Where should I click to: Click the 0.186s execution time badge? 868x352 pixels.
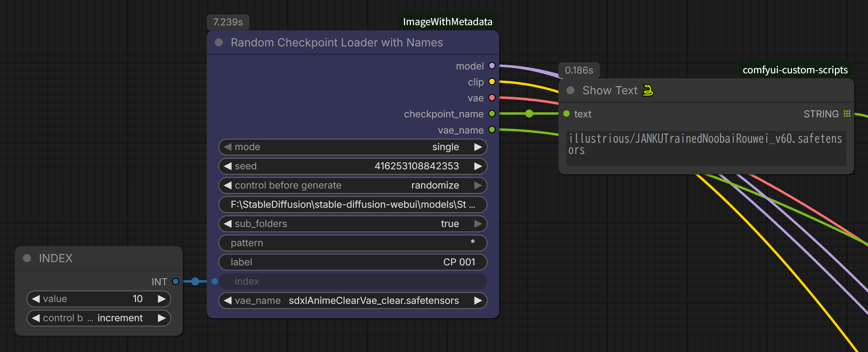point(579,70)
